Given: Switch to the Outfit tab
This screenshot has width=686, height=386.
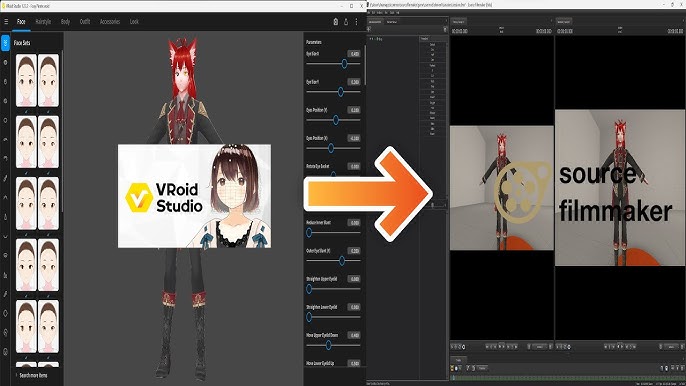Looking at the screenshot, I should coord(85,21).
